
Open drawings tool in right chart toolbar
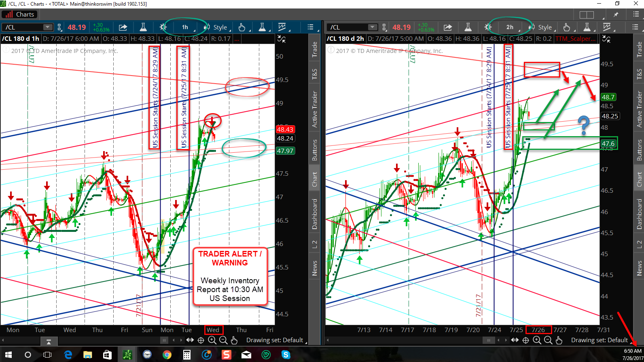pos(607,27)
